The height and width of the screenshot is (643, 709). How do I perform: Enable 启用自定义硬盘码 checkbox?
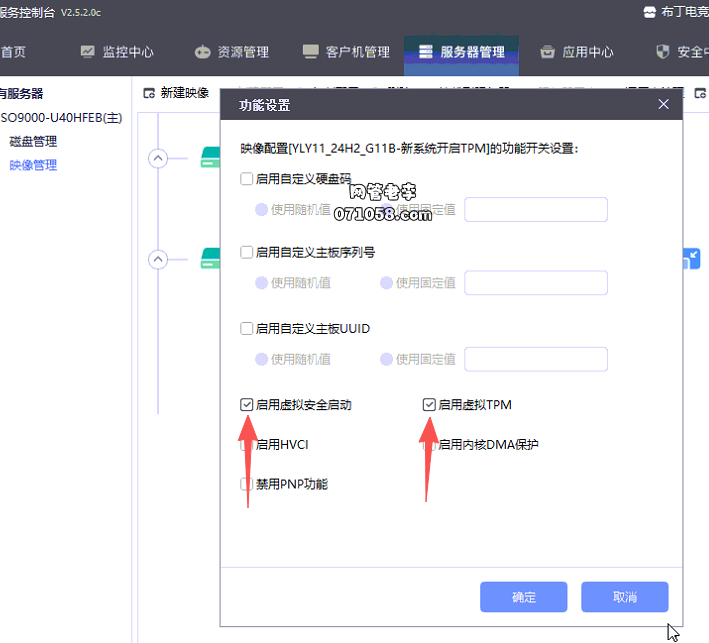(246, 179)
